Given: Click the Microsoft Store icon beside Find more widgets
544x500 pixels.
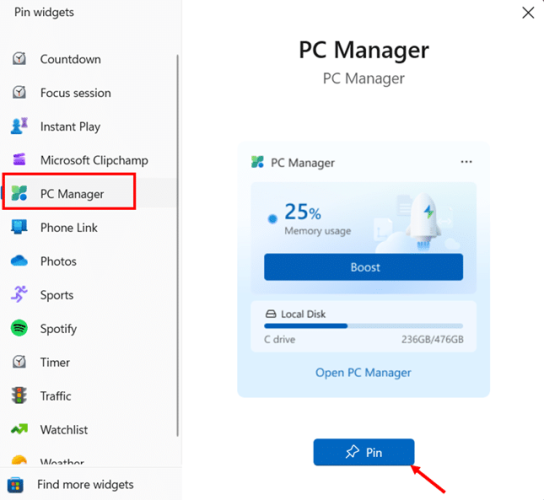Looking at the screenshot, I should click(x=15, y=485).
